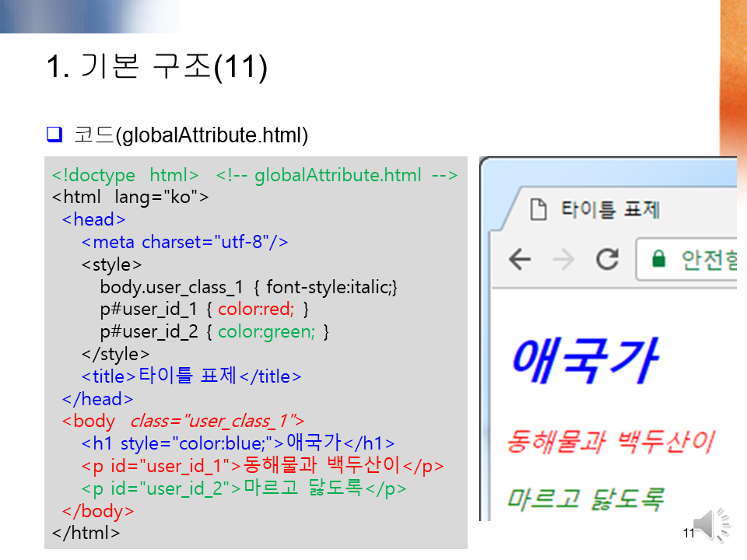747x560 pixels.
Task: Click the 'body.user_class_1' style rule
Action: (248, 287)
